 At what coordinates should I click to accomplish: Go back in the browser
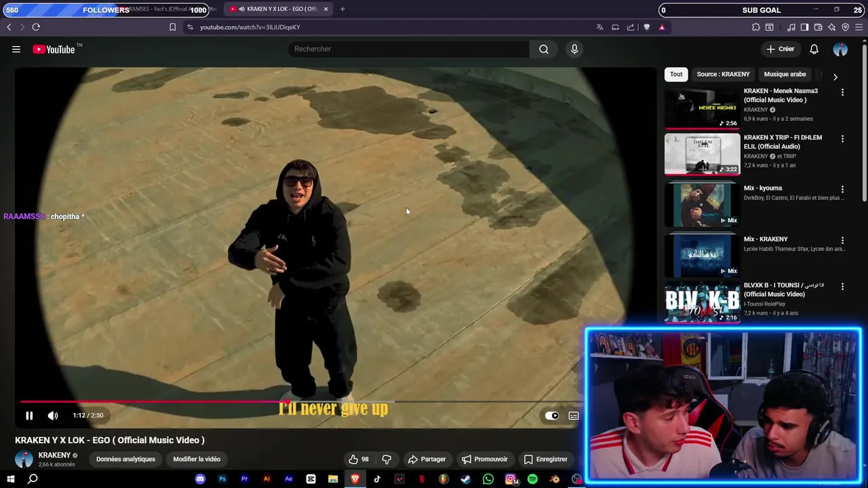pyautogui.click(x=9, y=27)
